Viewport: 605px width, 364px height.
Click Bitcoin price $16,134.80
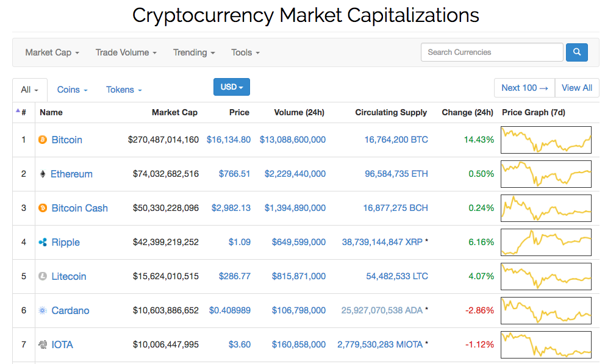point(229,140)
